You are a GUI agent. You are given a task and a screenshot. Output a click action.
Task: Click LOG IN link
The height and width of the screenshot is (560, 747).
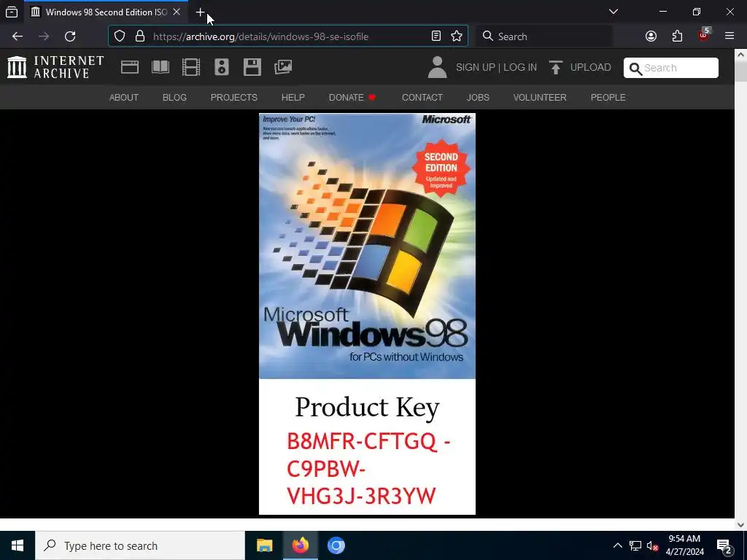(520, 68)
